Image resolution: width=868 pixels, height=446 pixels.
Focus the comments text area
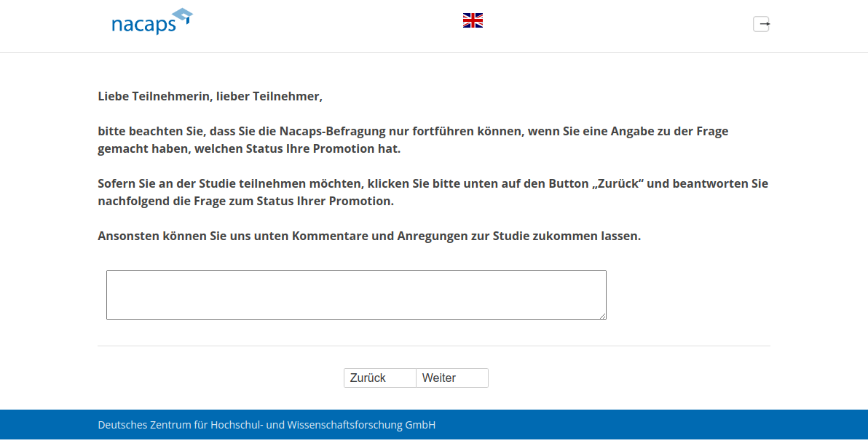pyautogui.click(x=356, y=295)
